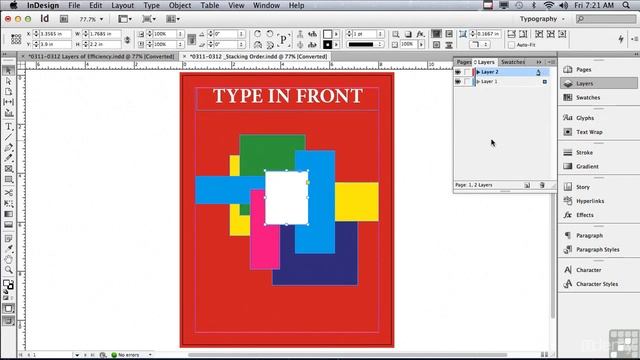
Task: Open the Paragraph Styles panel icon
Action: click(568, 249)
